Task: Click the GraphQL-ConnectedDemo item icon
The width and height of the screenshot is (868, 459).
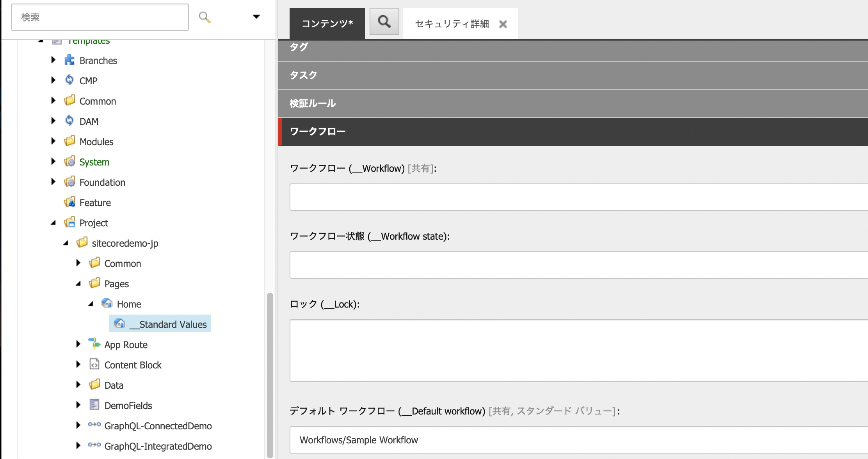Action: pyautogui.click(x=94, y=426)
